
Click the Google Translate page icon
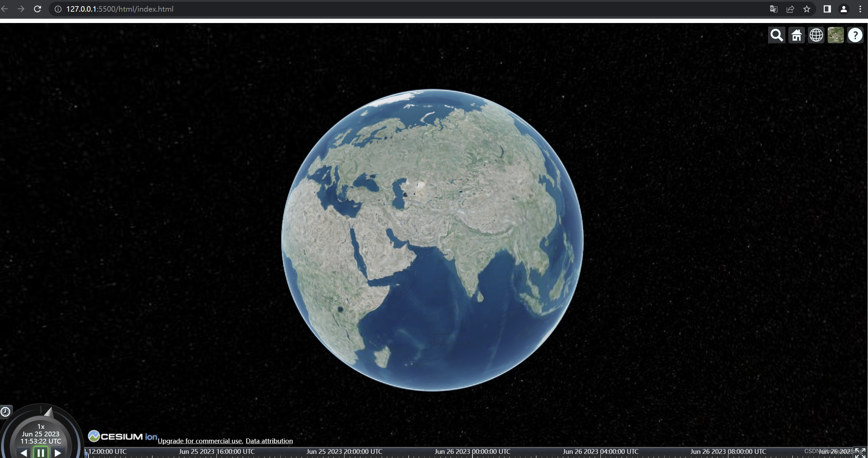(773, 9)
